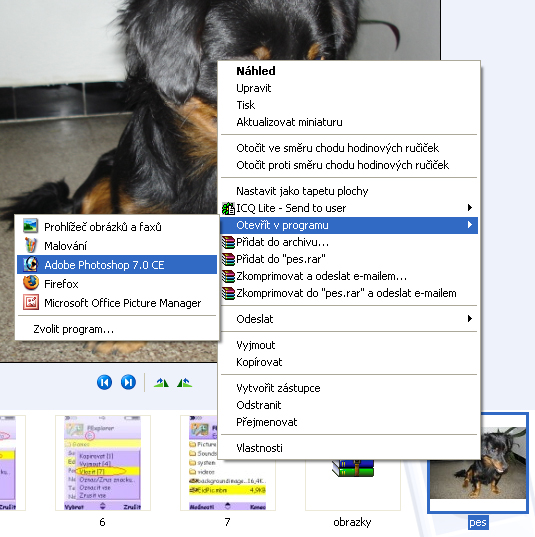Rotate image counterclockwise with green triangle icon
This screenshot has width=535, height=537.
(185, 383)
